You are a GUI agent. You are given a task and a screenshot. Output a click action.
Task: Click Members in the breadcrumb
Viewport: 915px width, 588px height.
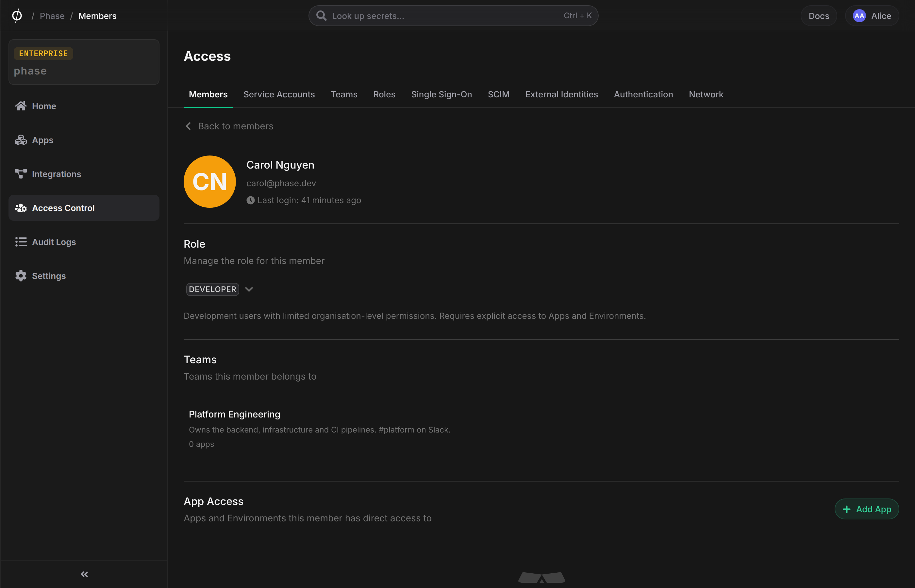pos(97,16)
